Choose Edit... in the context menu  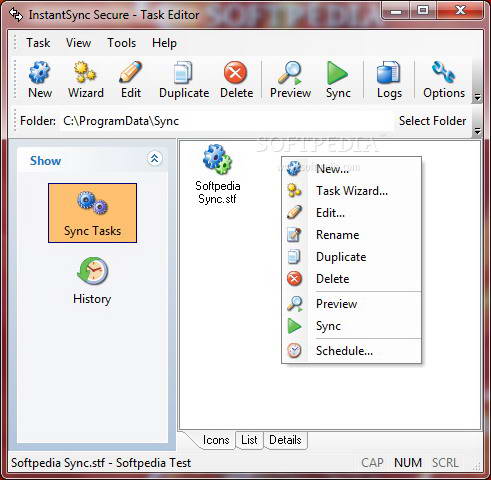tap(352, 213)
